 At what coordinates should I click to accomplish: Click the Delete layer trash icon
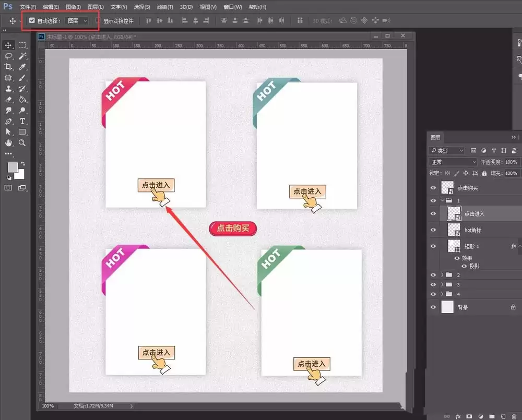click(514, 416)
